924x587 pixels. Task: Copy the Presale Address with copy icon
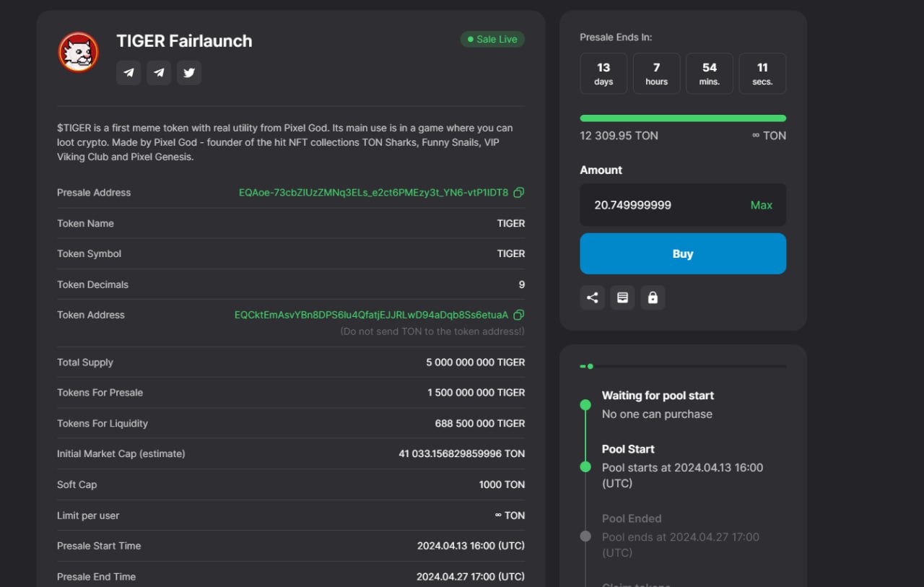[x=518, y=193]
